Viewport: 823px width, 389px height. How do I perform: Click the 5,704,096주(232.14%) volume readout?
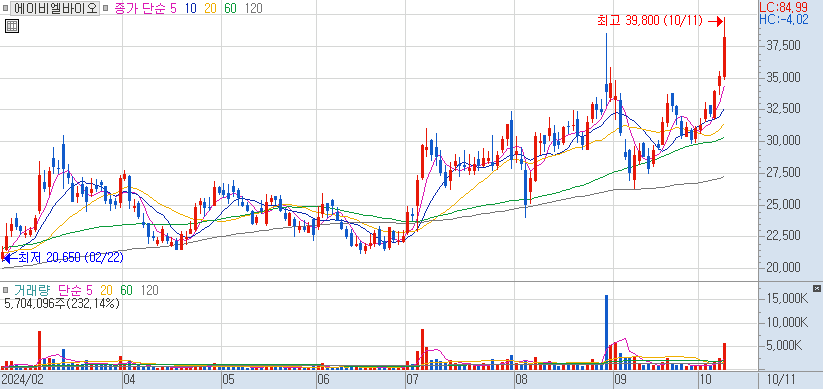[x=62, y=303]
